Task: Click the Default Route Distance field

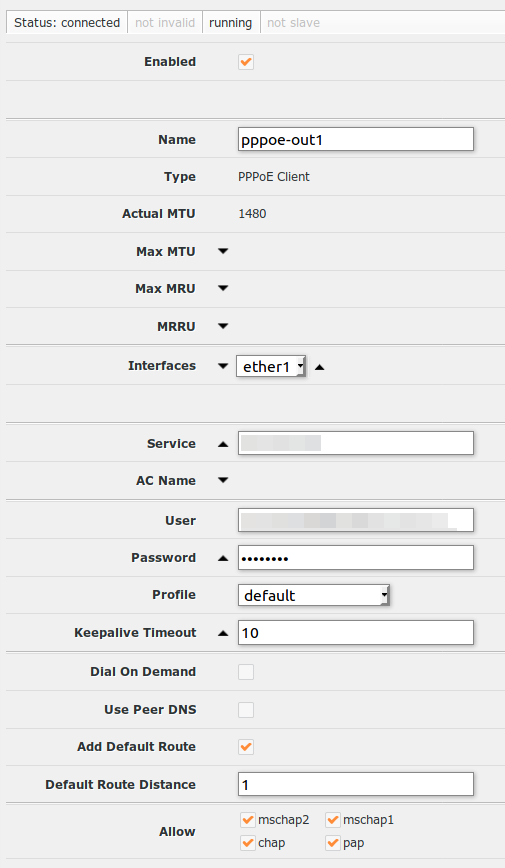Action: tap(356, 784)
